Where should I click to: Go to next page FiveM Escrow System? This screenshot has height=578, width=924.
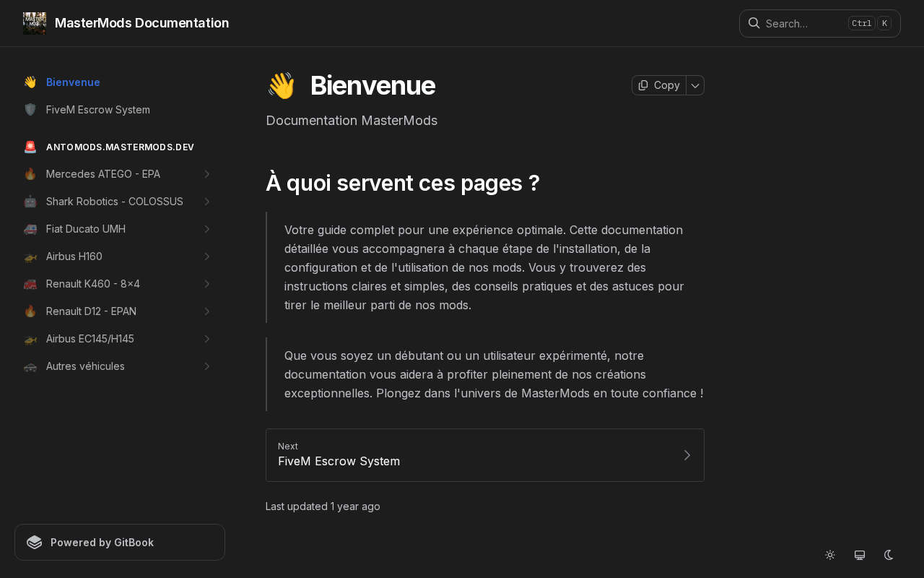484,455
